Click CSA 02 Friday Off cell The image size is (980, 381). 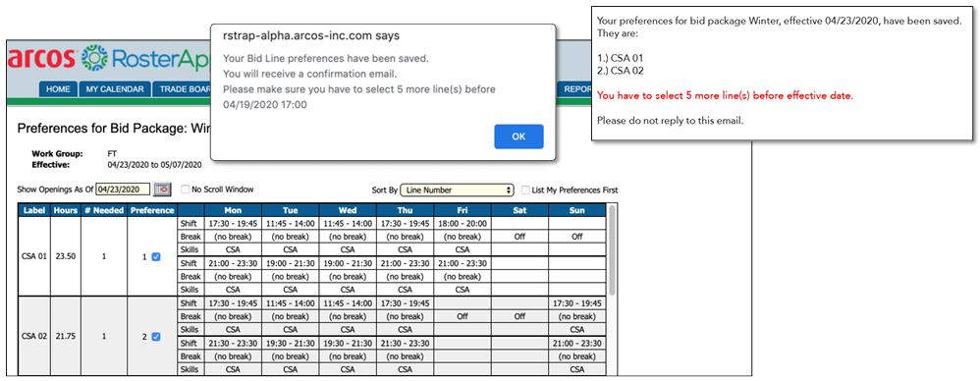point(463,316)
